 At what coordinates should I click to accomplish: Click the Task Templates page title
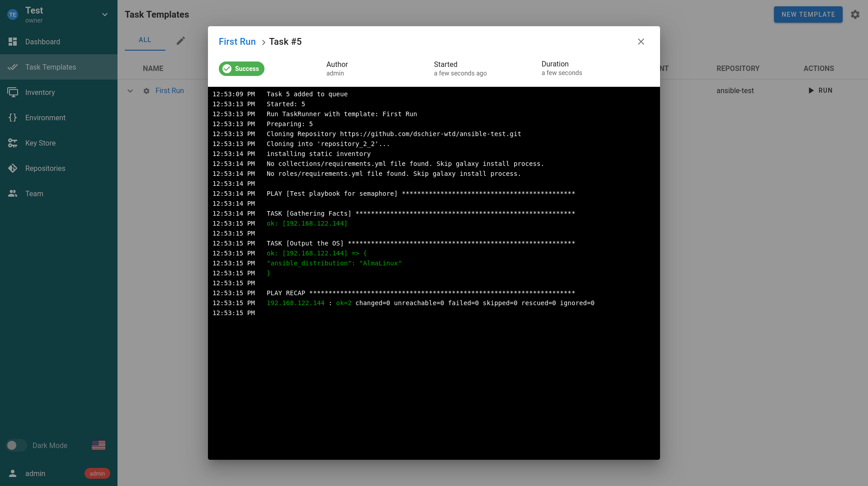[x=157, y=14]
